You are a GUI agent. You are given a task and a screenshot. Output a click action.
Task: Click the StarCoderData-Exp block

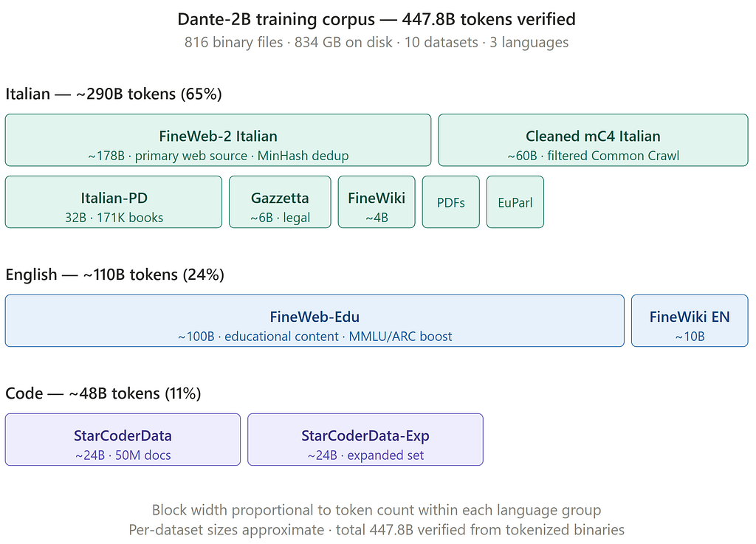pyautogui.click(x=365, y=439)
